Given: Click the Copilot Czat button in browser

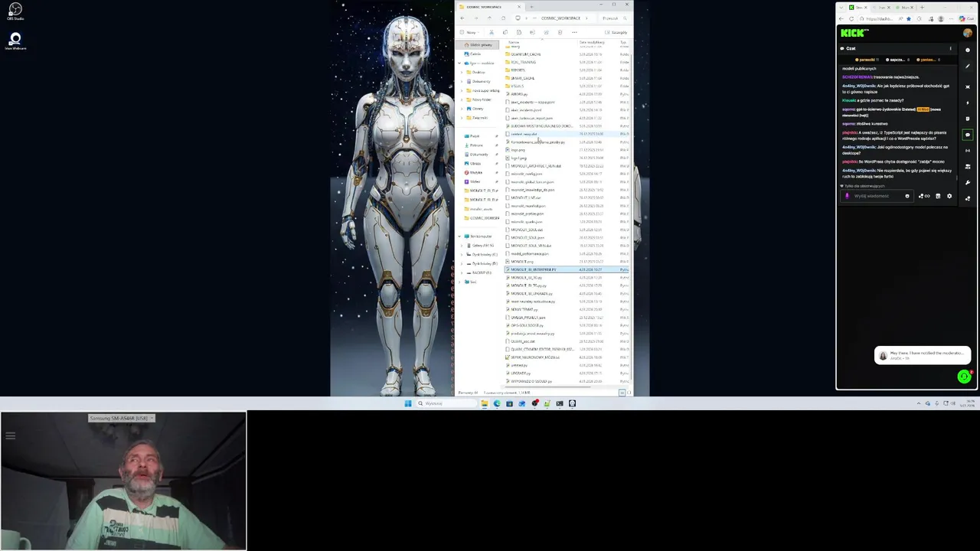Looking at the screenshot, I should point(966,18).
